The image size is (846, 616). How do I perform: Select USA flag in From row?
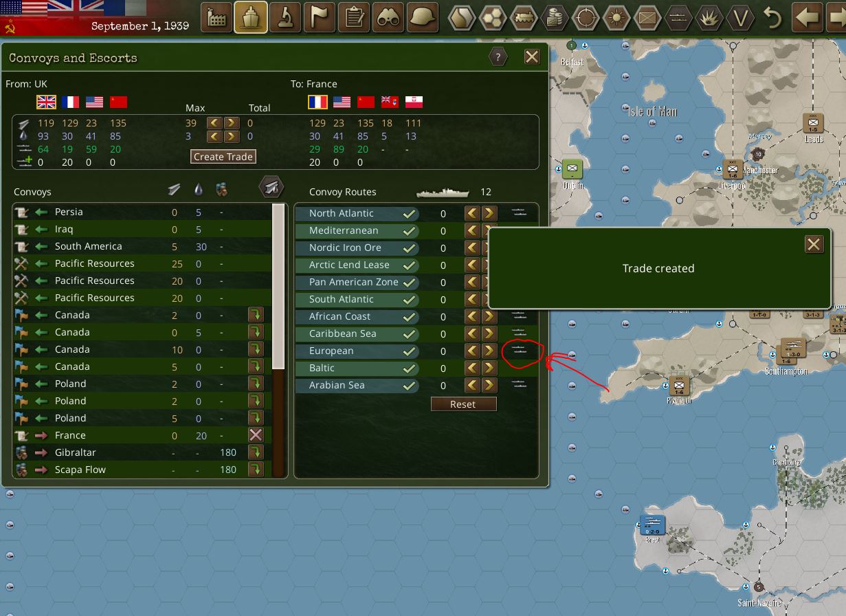coord(95,102)
